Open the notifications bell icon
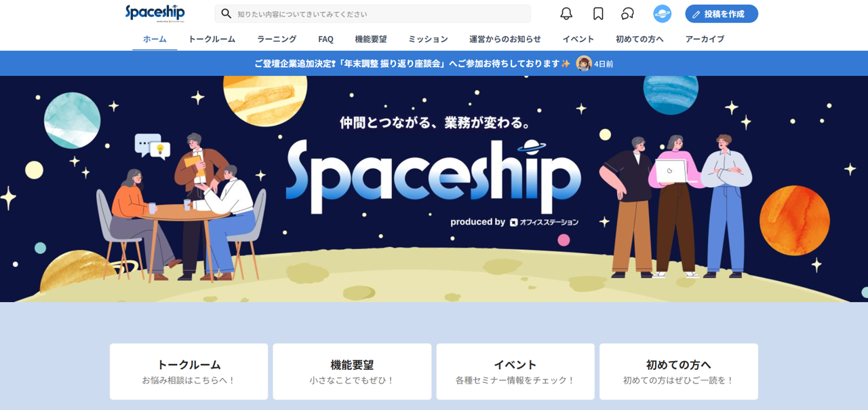Image resolution: width=868 pixels, height=410 pixels. click(x=566, y=14)
